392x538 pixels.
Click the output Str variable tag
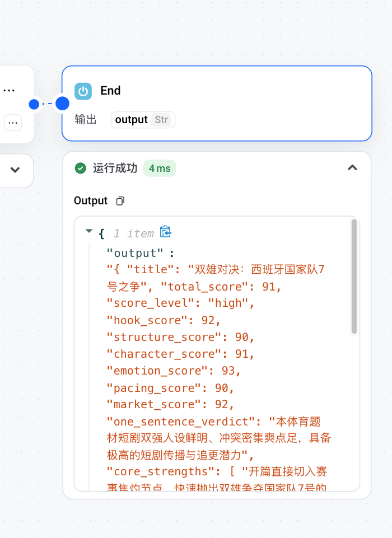coord(143,120)
